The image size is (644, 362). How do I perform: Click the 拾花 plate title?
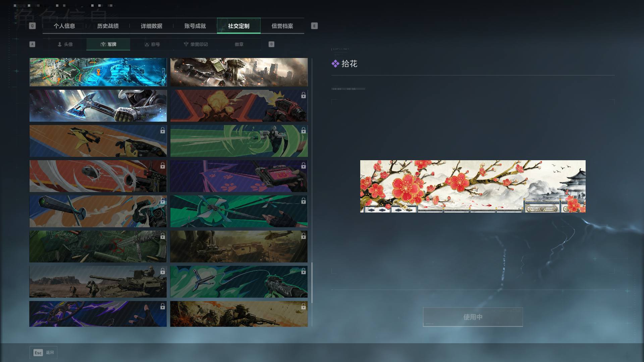349,64
